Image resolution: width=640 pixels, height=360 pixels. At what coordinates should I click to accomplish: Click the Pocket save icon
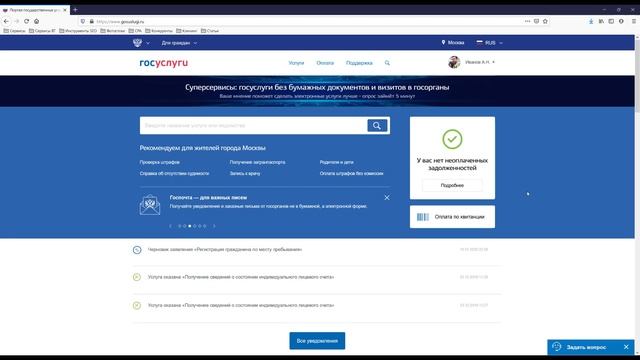coord(536,21)
